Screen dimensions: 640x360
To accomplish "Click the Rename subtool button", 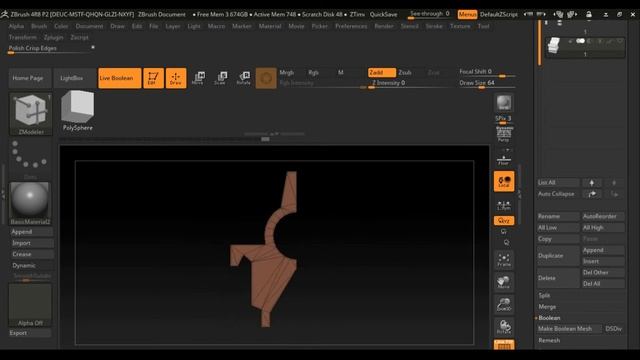I will tap(558, 216).
